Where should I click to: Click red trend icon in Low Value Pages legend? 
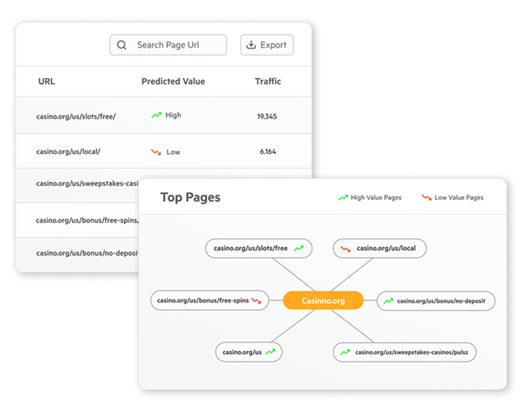coord(426,197)
